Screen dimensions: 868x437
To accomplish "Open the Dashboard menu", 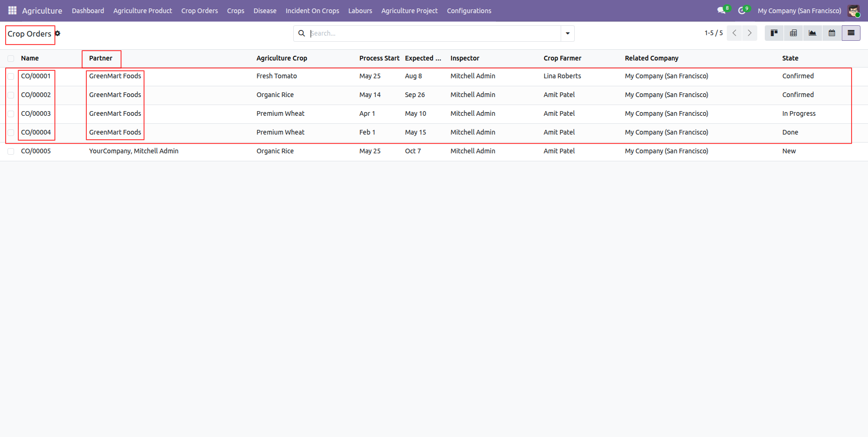I will click(x=88, y=11).
